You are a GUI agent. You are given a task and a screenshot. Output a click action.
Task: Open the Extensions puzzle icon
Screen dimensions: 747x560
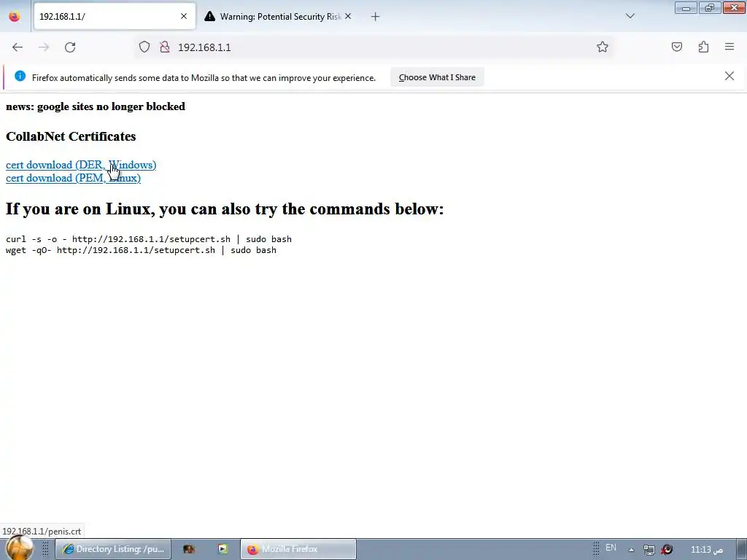point(704,47)
